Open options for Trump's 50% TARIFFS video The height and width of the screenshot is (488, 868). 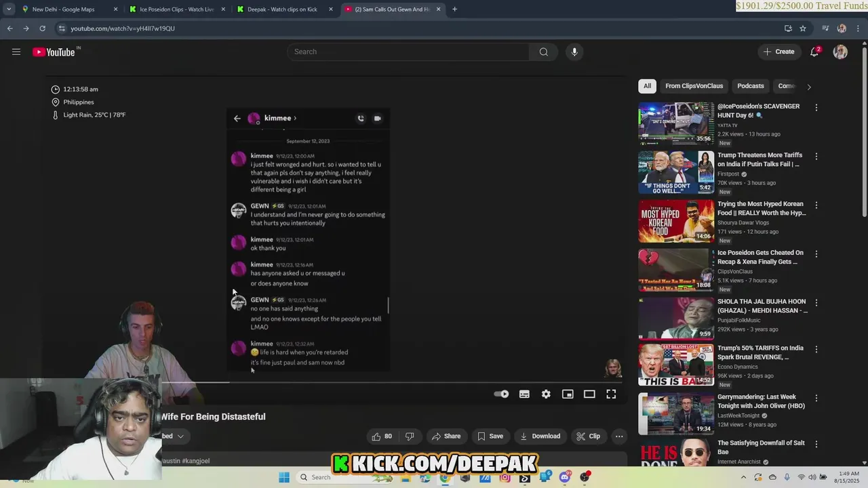pyautogui.click(x=816, y=350)
